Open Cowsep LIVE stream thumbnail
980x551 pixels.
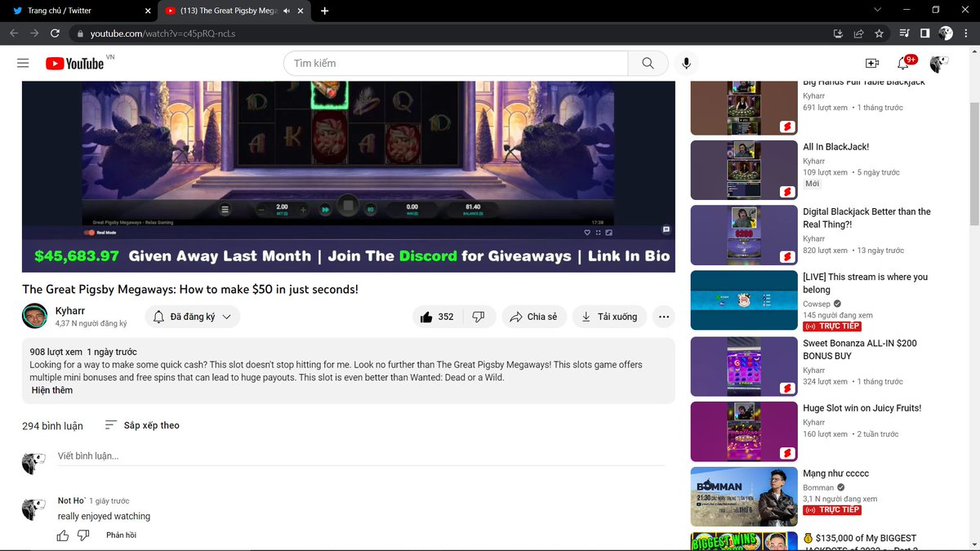tap(744, 300)
